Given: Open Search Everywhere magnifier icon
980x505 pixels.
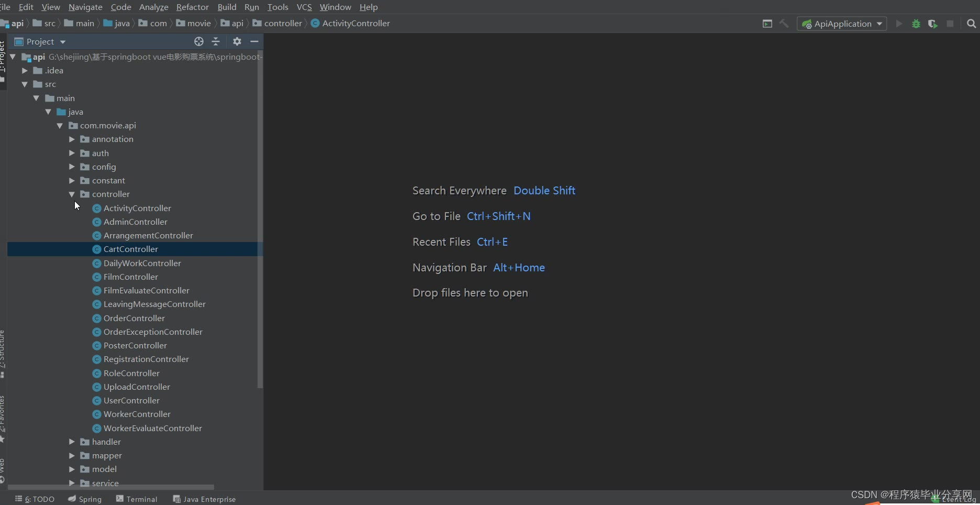Looking at the screenshot, I should (972, 24).
